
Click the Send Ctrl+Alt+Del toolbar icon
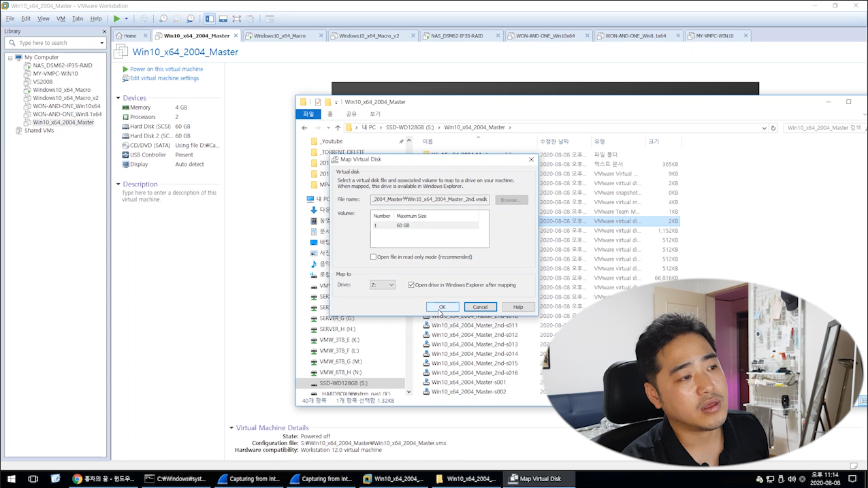point(144,18)
